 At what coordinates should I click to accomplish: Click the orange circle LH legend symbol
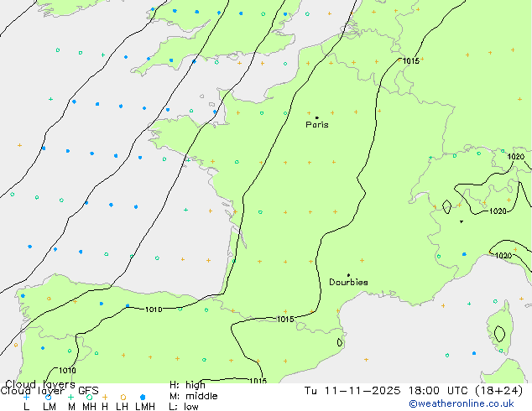[x=123, y=397]
